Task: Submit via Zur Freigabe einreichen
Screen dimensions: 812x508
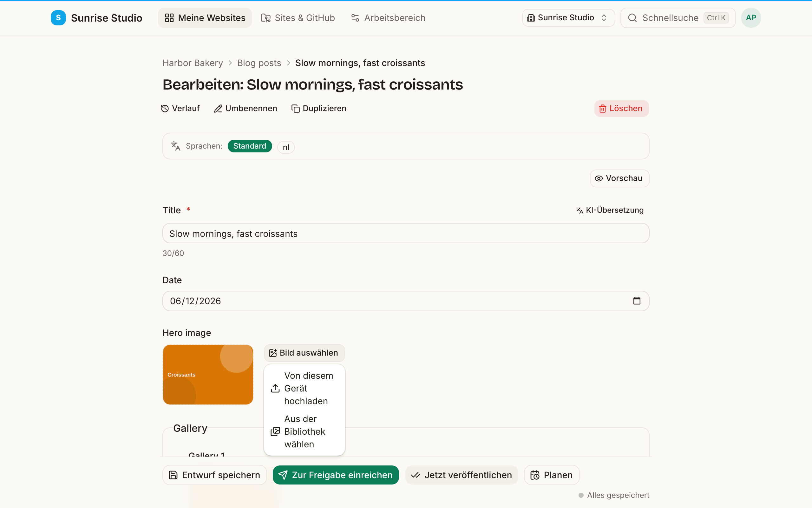Action: coord(336,475)
